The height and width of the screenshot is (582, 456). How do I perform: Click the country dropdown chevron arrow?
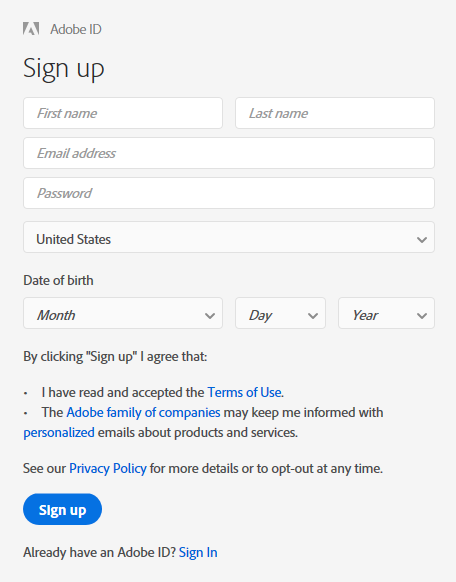pos(421,240)
